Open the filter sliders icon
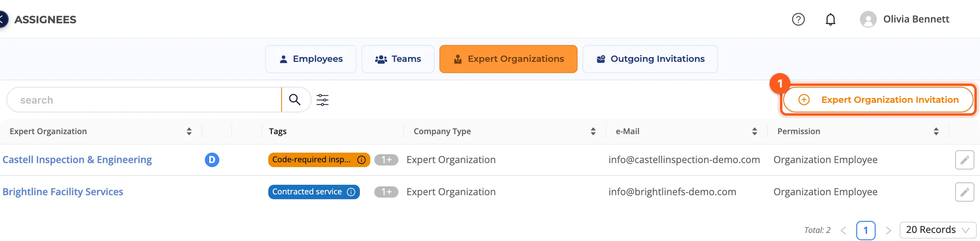 tap(323, 100)
